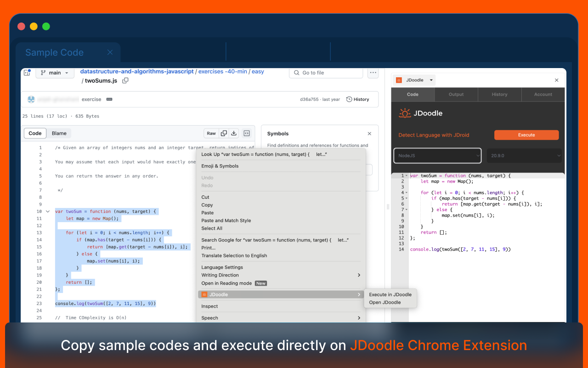Choose Execute in JDoodle from submenu
Image resolution: width=588 pixels, height=368 pixels.
[x=390, y=294]
